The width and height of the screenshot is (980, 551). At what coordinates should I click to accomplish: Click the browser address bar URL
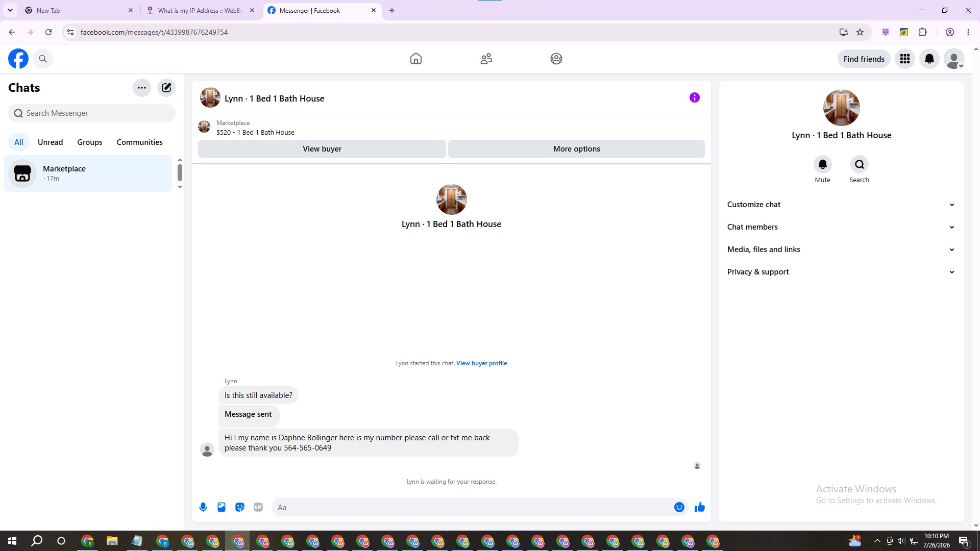[x=154, y=32]
